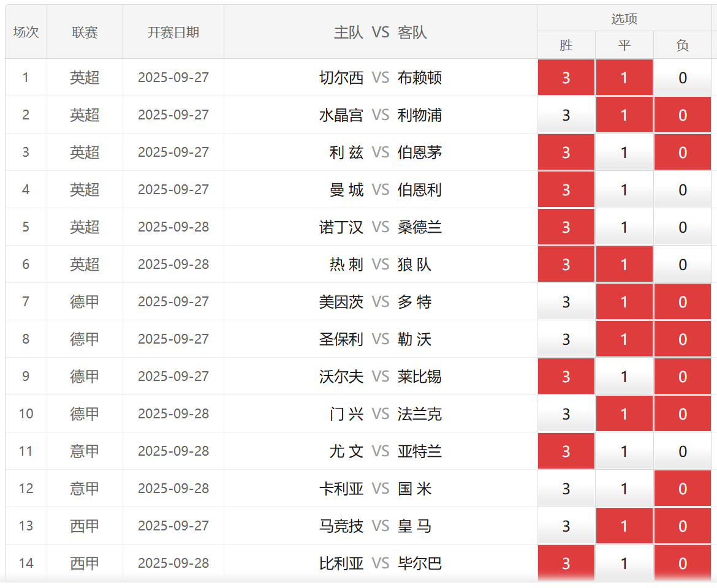Select 负 (0) for 切尔西 VS 布赖顿
The image size is (717, 588).
click(x=682, y=78)
